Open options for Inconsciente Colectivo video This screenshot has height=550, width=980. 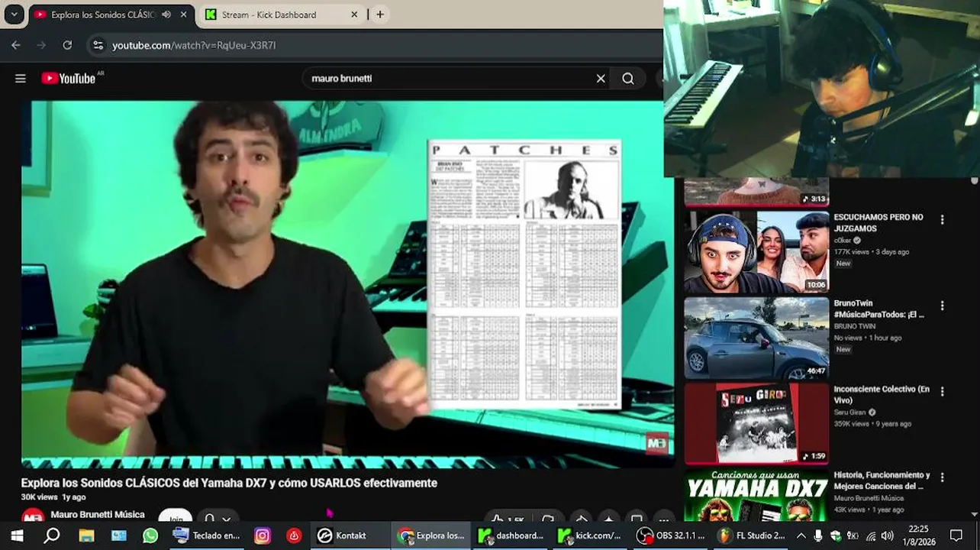[942, 391]
